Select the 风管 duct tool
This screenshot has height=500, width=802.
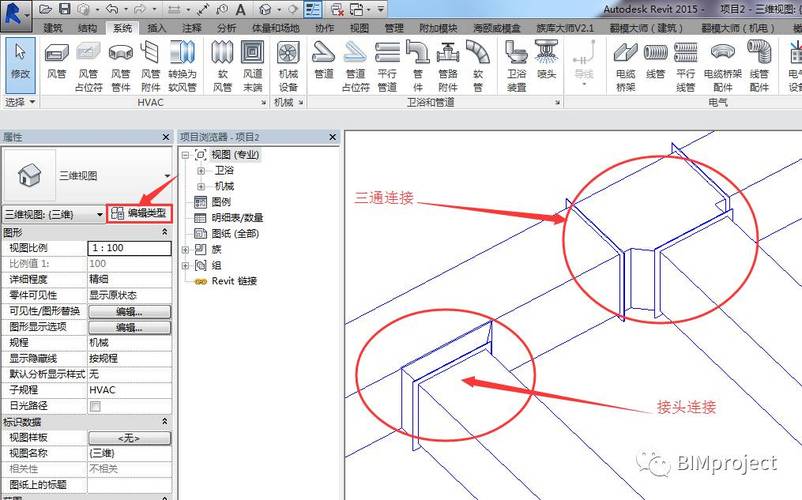[57, 61]
